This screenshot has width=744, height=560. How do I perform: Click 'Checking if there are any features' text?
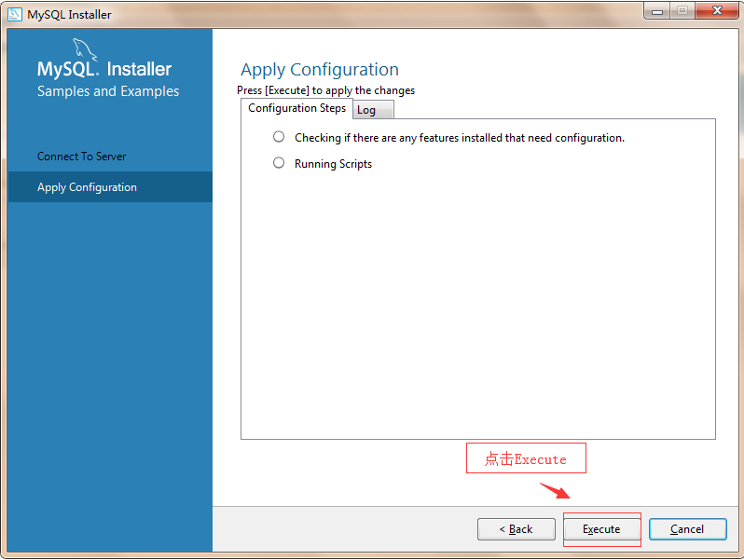[460, 138]
